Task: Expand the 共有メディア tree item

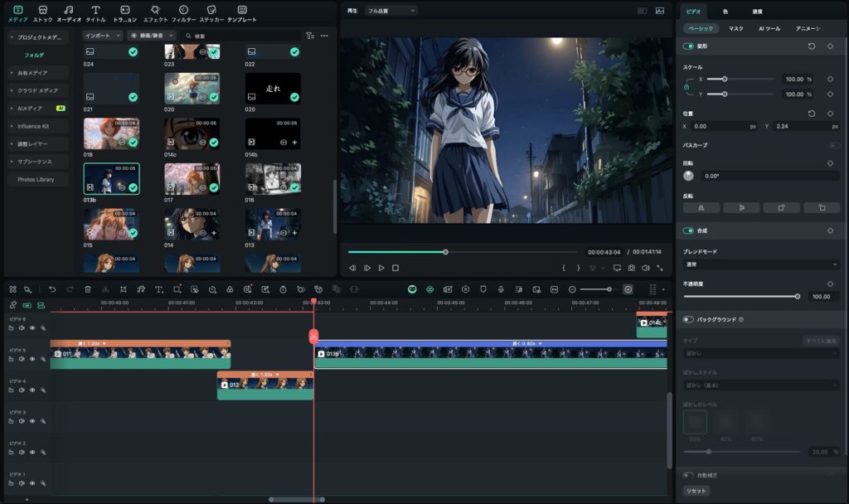Action: tap(36, 73)
